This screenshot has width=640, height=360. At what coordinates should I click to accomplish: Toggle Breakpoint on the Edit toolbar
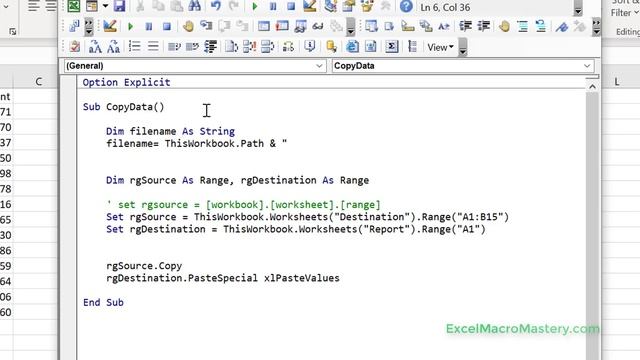tap(504, 27)
